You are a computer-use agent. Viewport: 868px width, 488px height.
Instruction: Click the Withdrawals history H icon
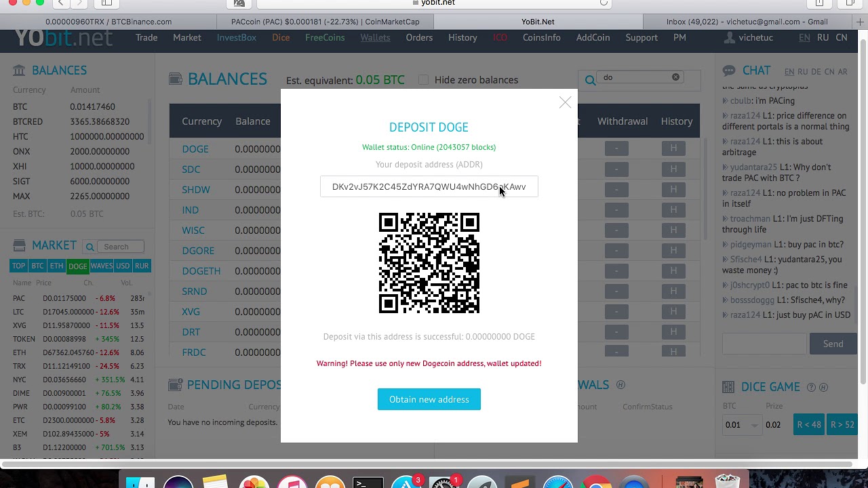[620, 385]
